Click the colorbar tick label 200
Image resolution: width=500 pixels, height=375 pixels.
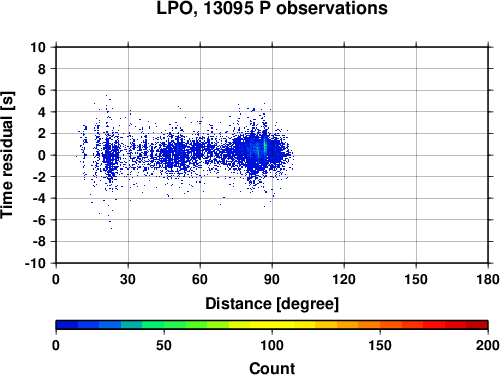(488, 345)
